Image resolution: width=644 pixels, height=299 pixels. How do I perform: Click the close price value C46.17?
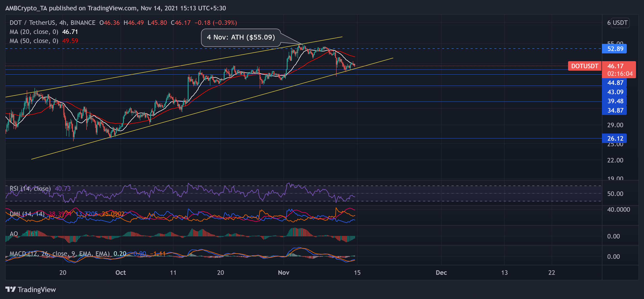coord(181,23)
